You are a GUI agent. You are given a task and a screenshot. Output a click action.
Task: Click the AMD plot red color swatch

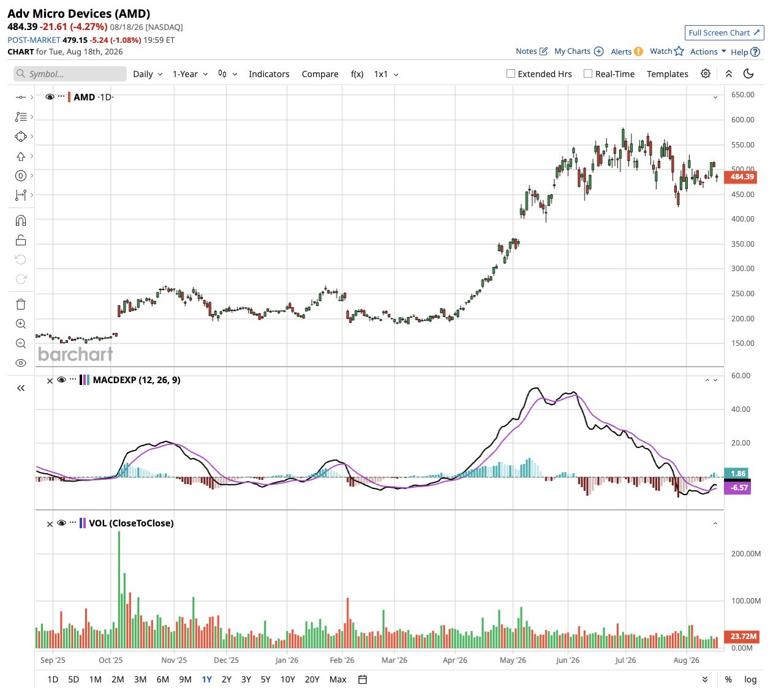coord(69,97)
